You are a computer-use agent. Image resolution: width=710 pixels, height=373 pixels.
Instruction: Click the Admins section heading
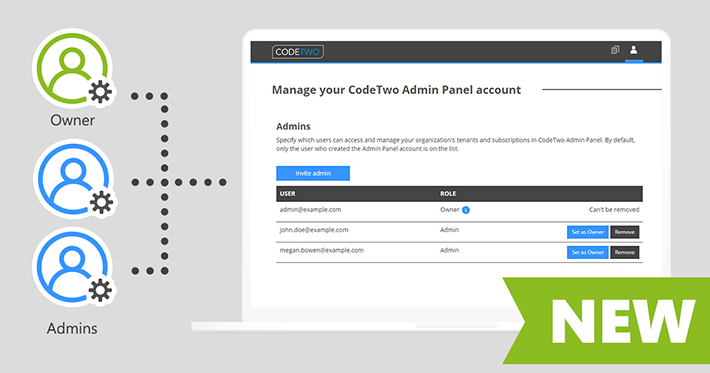293,126
